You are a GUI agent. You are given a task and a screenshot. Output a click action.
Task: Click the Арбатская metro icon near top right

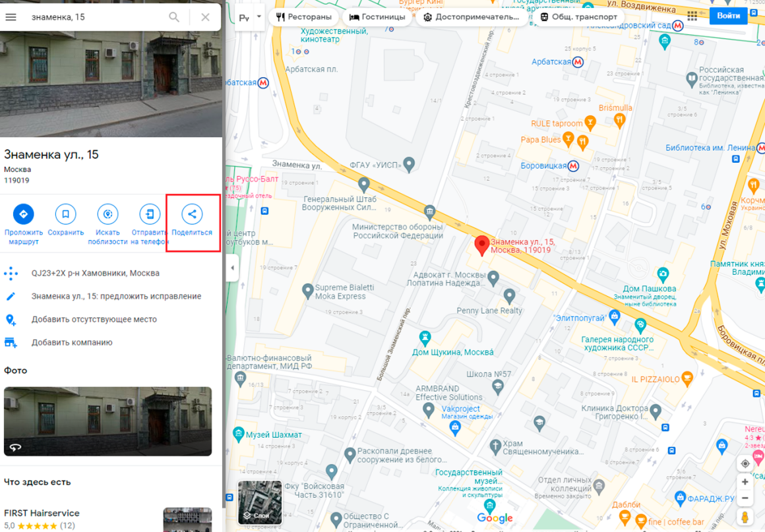[578, 62]
